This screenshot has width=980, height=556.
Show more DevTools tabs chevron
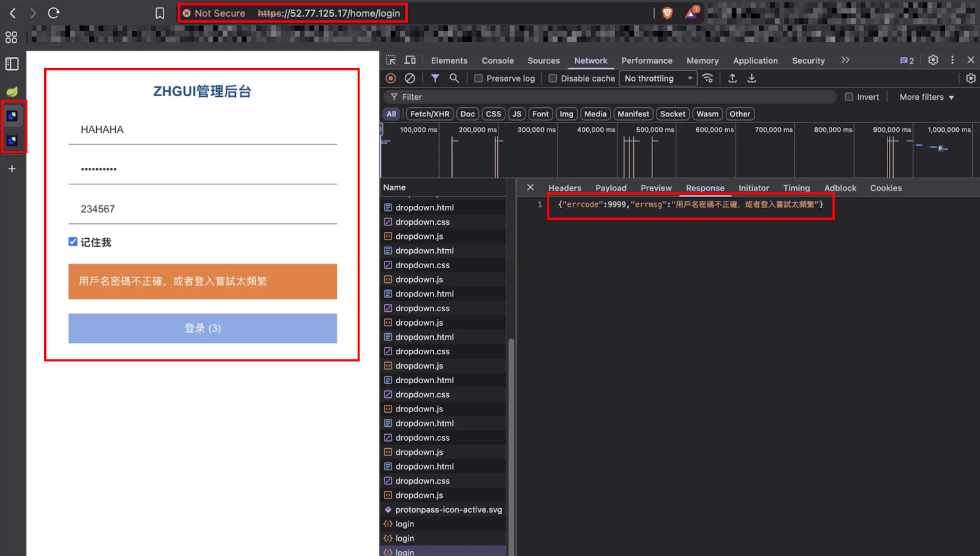point(845,60)
